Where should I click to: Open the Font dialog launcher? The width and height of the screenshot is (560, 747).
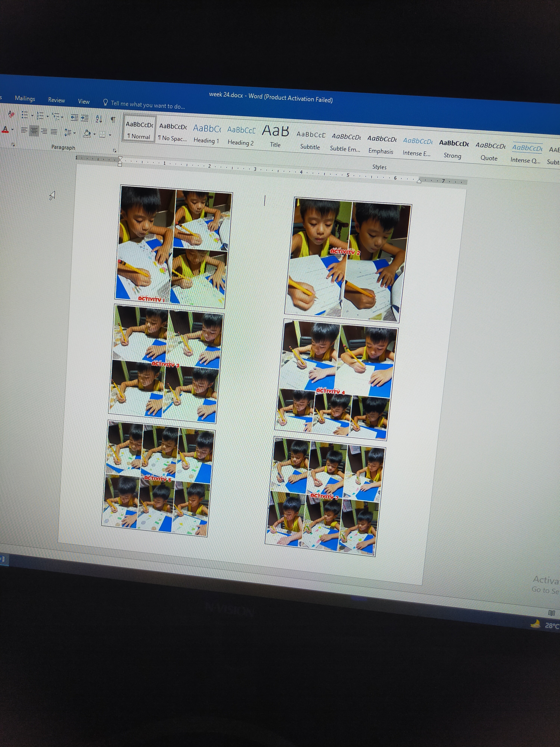pos(13,145)
